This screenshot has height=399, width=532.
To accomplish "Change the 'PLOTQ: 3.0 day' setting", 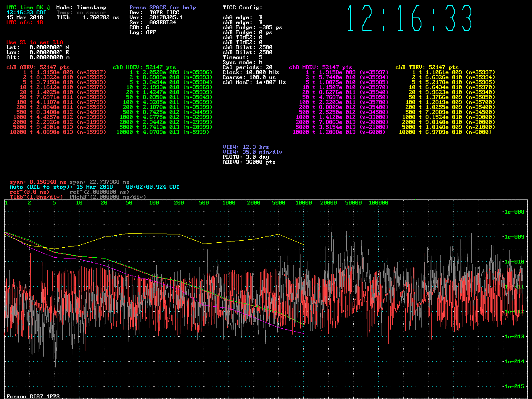I will (x=246, y=157).
